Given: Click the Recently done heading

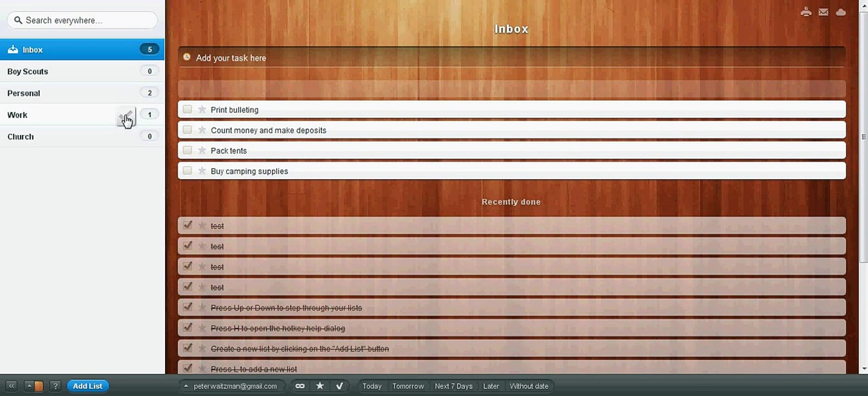Looking at the screenshot, I should pos(511,202).
